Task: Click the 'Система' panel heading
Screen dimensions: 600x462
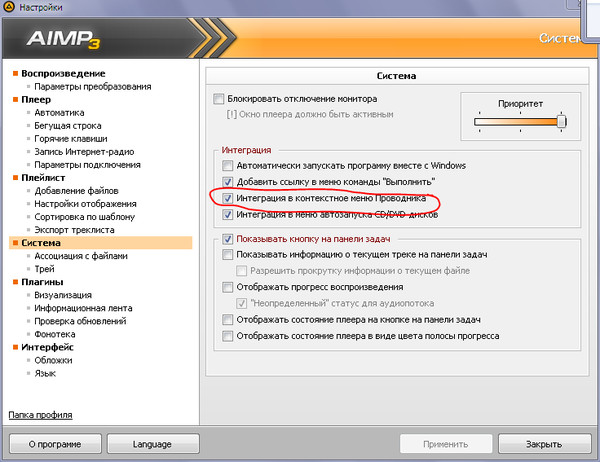Action: click(396, 76)
